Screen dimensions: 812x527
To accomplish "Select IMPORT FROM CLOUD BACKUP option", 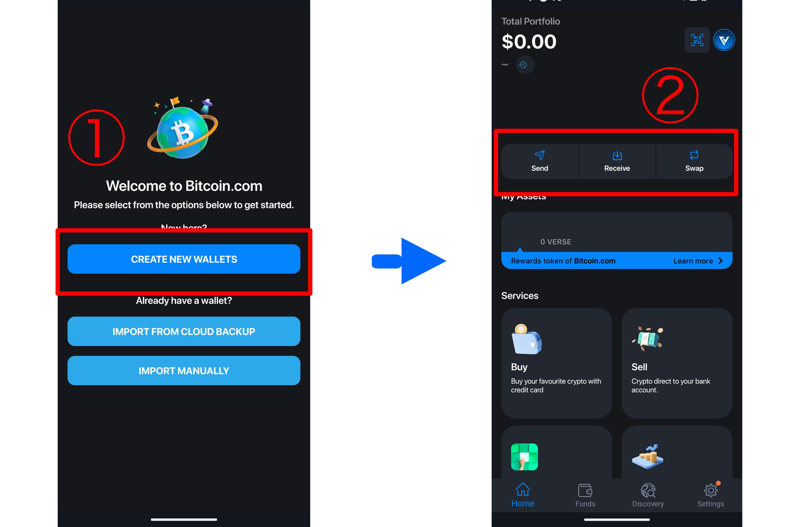I will coord(184,331).
